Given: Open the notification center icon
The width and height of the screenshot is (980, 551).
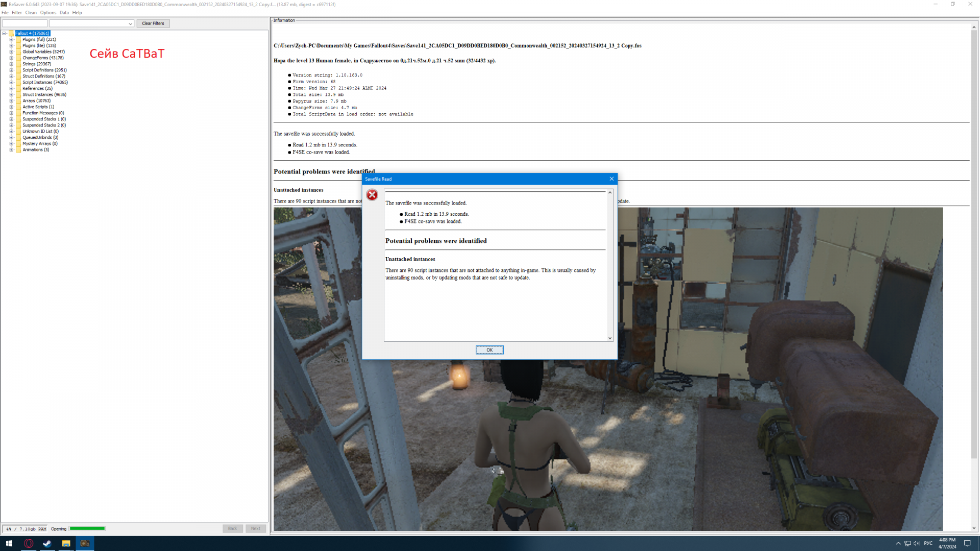Looking at the screenshot, I should click(x=967, y=543).
